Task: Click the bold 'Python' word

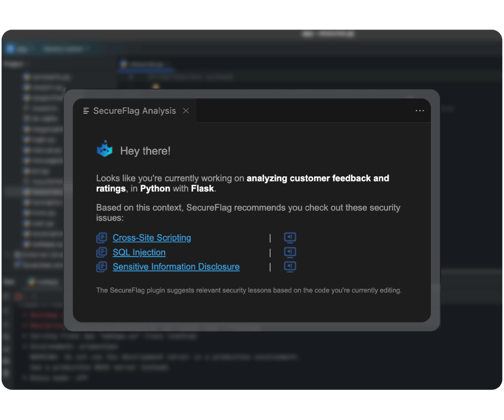Action: click(155, 189)
